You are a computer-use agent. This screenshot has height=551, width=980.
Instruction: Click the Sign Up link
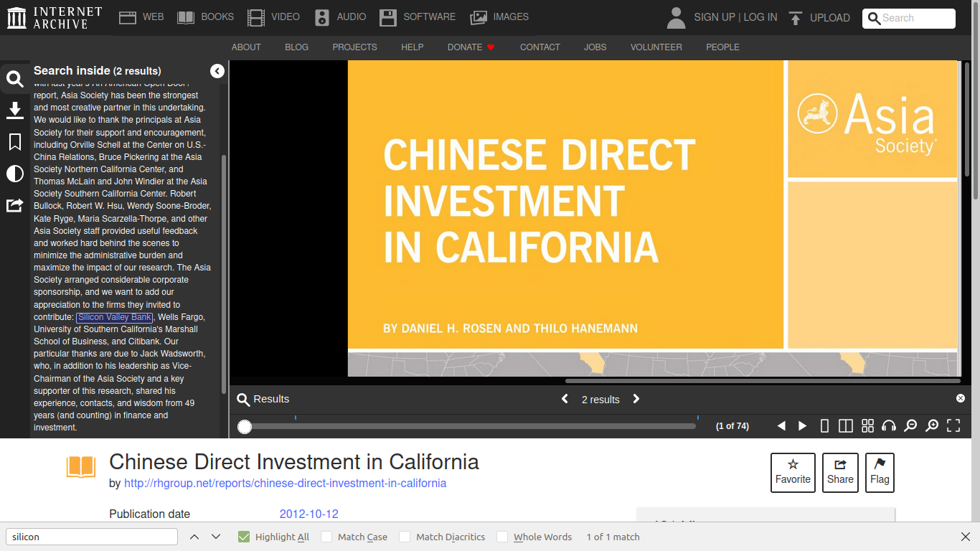(715, 17)
